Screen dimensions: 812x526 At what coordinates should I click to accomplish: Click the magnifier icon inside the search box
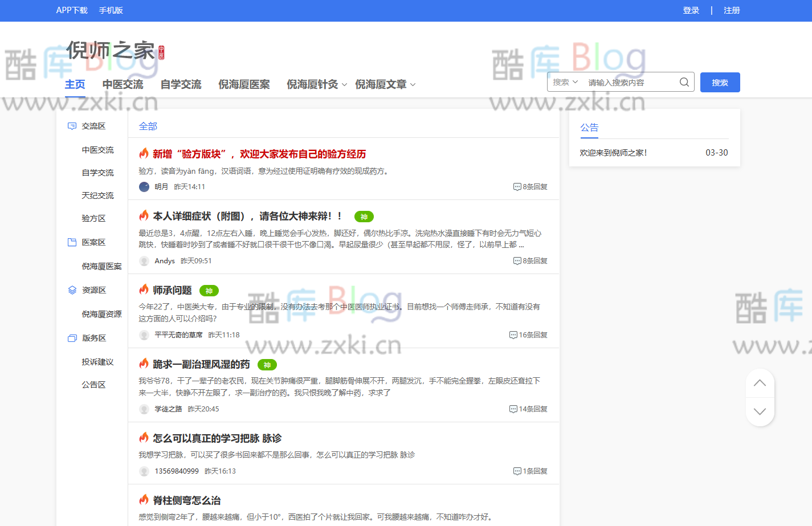pyautogui.click(x=684, y=81)
